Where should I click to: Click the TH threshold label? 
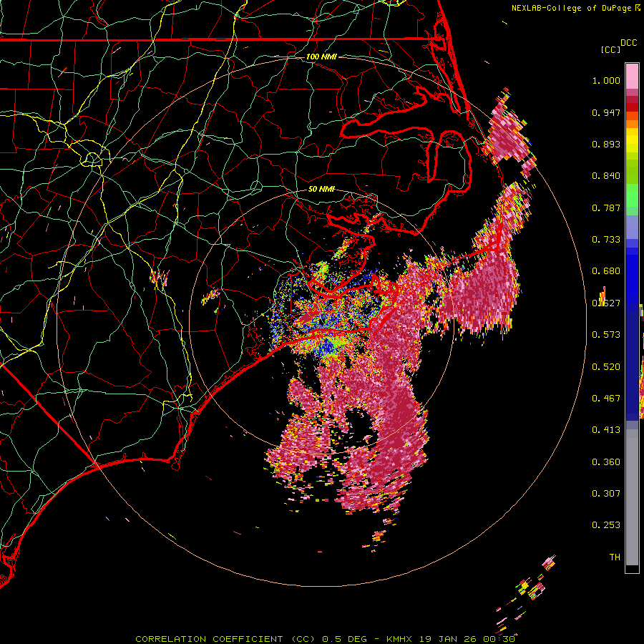[x=615, y=557]
